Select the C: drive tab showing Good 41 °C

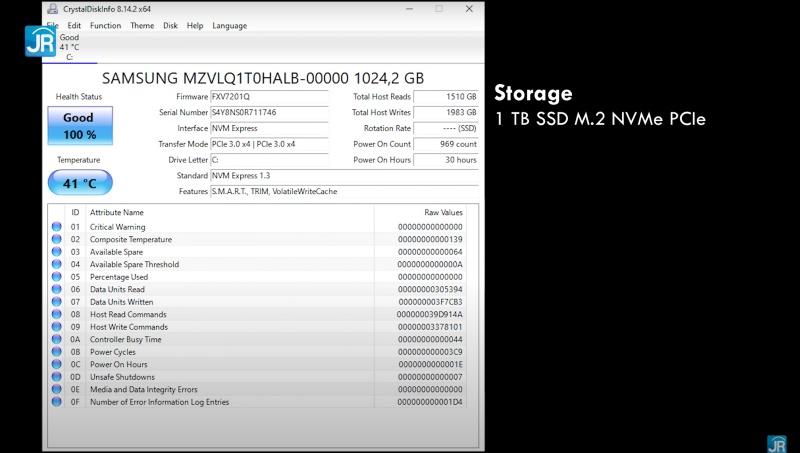pyautogui.click(x=69, y=47)
